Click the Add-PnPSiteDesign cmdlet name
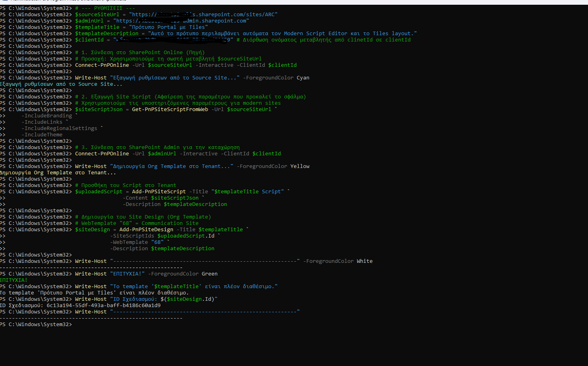The image size is (588, 366). pos(146,230)
